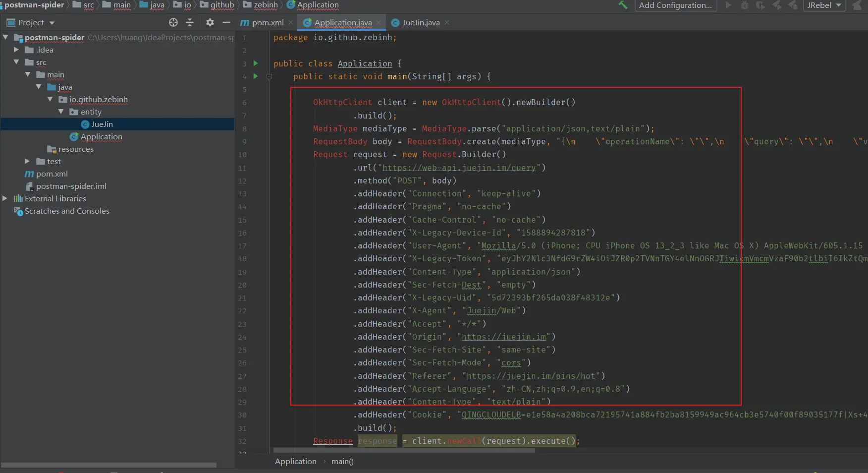Click the https://juejin.im Origin URL
The width and height of the screenshot is (868, 473).
tap(504, 337)
